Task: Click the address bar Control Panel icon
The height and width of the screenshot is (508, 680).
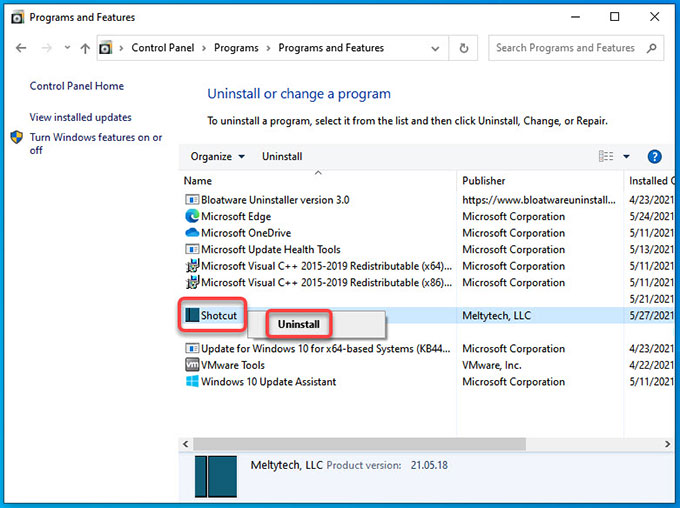Action: [105, 48]
